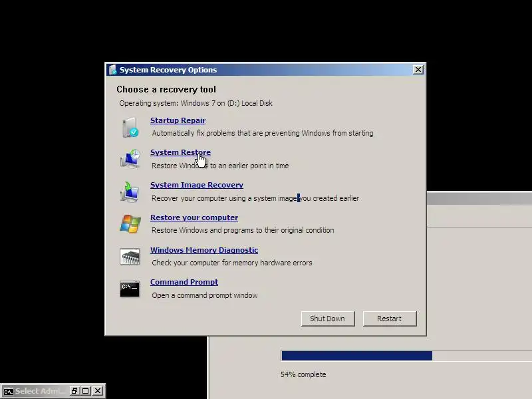Viewport: 532px width, 399px height.
Task: Click 'Recover your computer using a system image' text
Action: (255, 198)
